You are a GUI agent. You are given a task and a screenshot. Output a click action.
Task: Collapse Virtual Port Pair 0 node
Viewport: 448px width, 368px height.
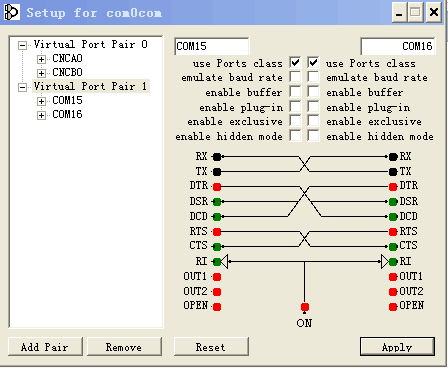pos(23,45)
